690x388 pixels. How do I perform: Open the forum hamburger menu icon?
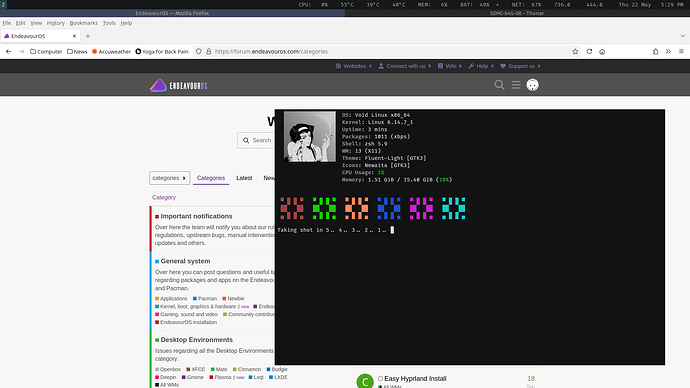coord(516,85)
